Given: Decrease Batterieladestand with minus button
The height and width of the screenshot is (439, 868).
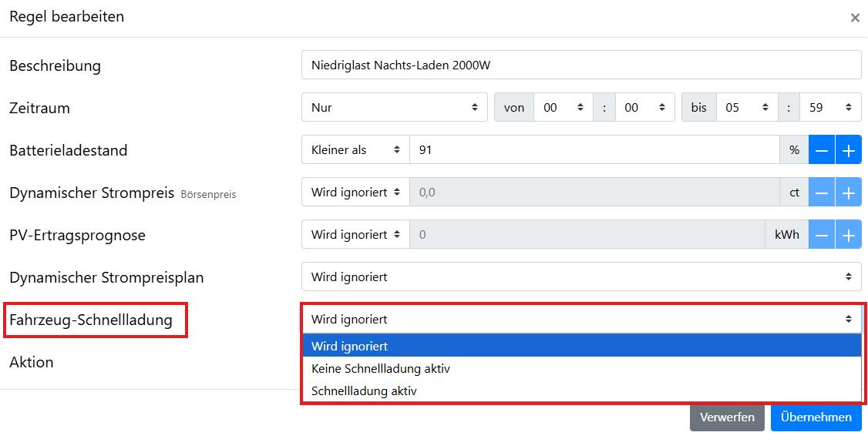Looking at the screenshot, I should click(822, 150).
